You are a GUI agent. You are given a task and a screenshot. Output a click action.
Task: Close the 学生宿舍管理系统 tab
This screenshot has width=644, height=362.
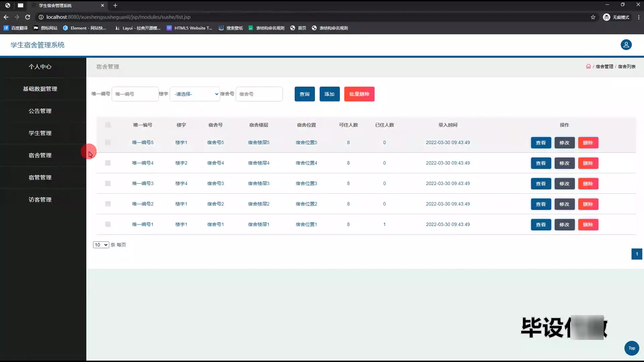103,5
